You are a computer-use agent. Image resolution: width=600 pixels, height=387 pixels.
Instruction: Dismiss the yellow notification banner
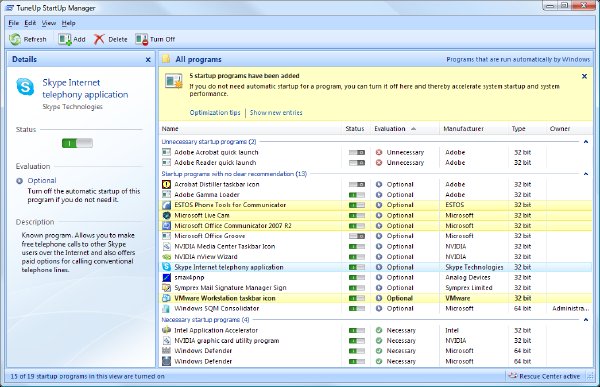pyautogui.click(x=584, y=76)
